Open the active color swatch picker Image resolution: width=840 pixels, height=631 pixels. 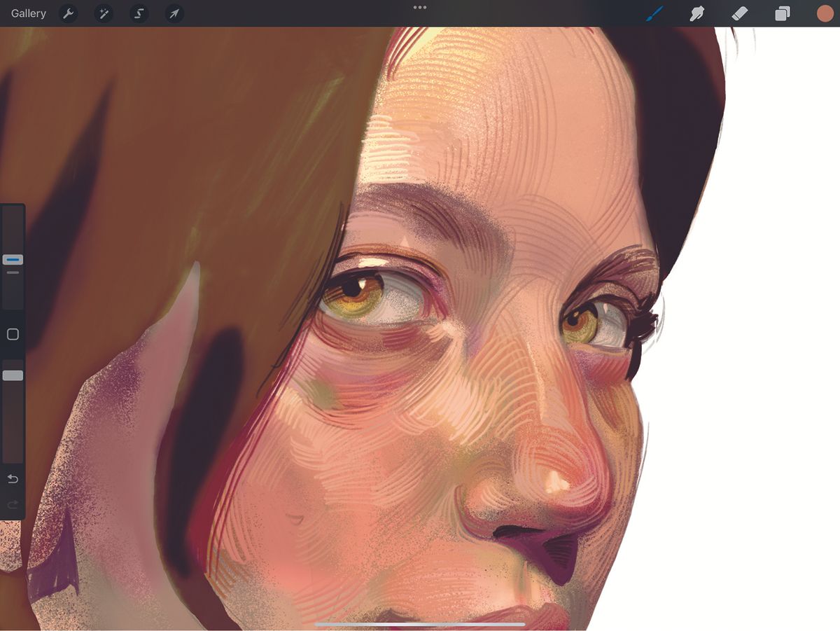coord(825,13)
